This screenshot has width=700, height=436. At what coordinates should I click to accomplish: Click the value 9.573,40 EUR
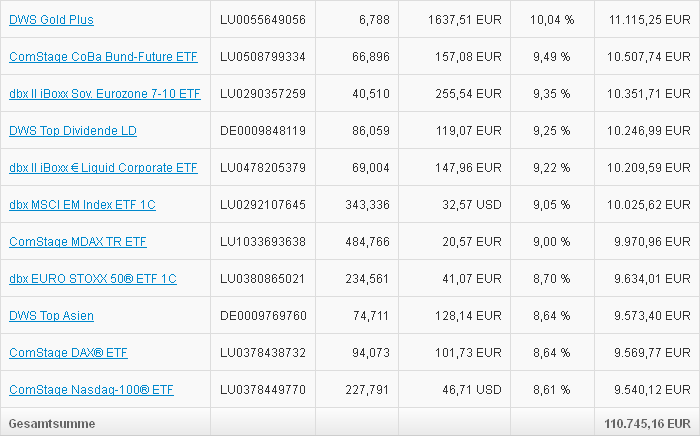point(652,316)
